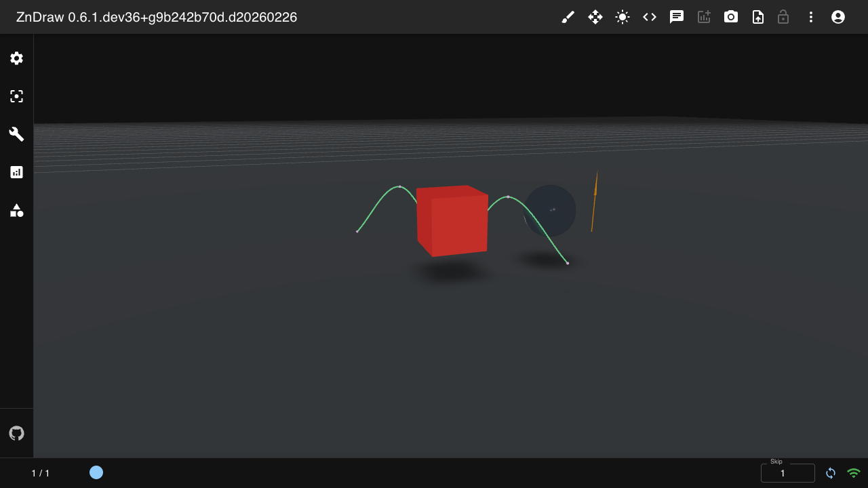Open the analysis chart sidebar panel

[x=16, y=172]
